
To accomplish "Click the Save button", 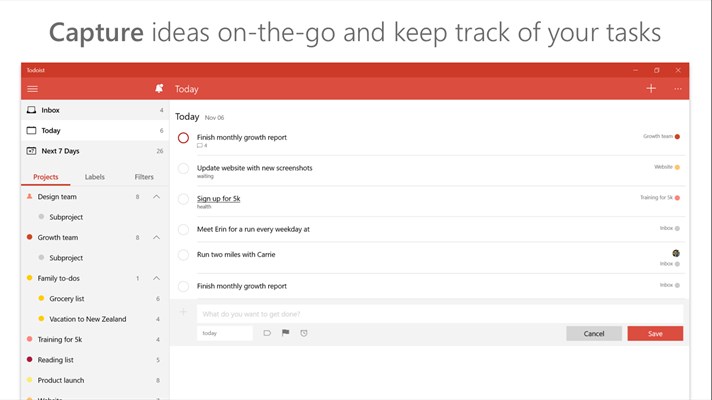I will tap(655, 333).
